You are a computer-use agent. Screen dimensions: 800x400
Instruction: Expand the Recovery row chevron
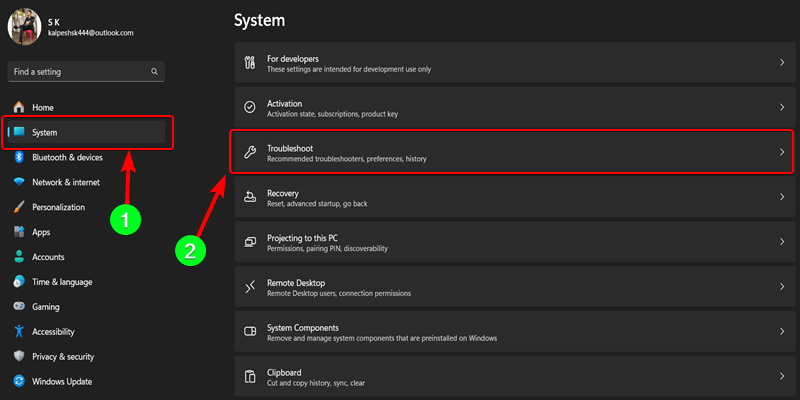(781, 198)
